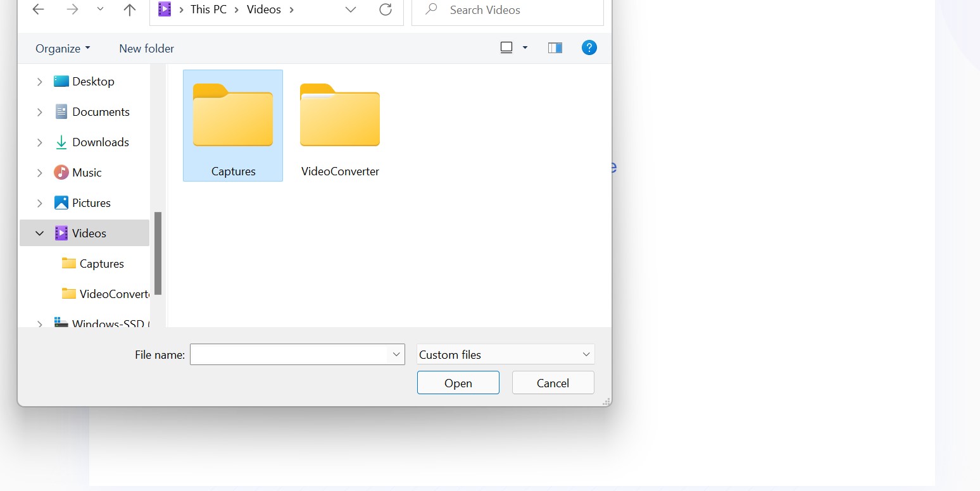Open address bar history dropdown
Viewport: 980px width, 491px height.
351,9
